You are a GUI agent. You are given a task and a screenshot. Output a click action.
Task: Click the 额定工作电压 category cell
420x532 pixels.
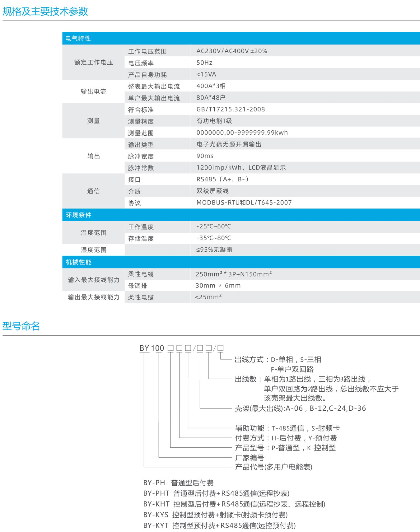[x=93, y=63]
